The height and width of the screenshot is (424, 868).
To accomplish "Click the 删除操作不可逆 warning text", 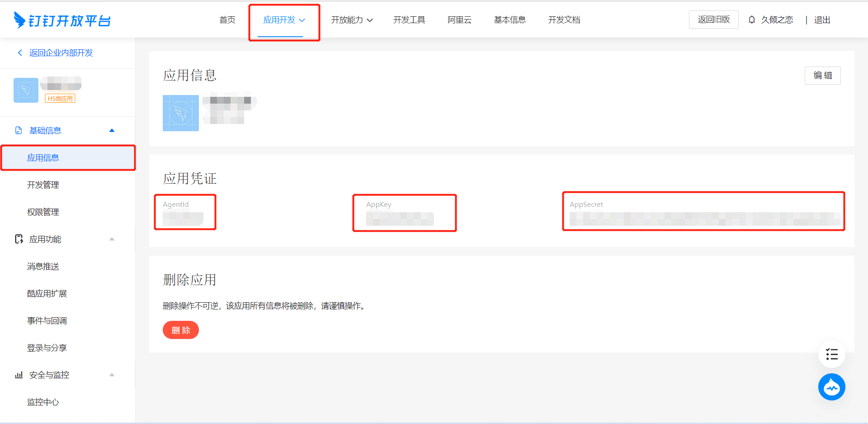I will [264, 306].
